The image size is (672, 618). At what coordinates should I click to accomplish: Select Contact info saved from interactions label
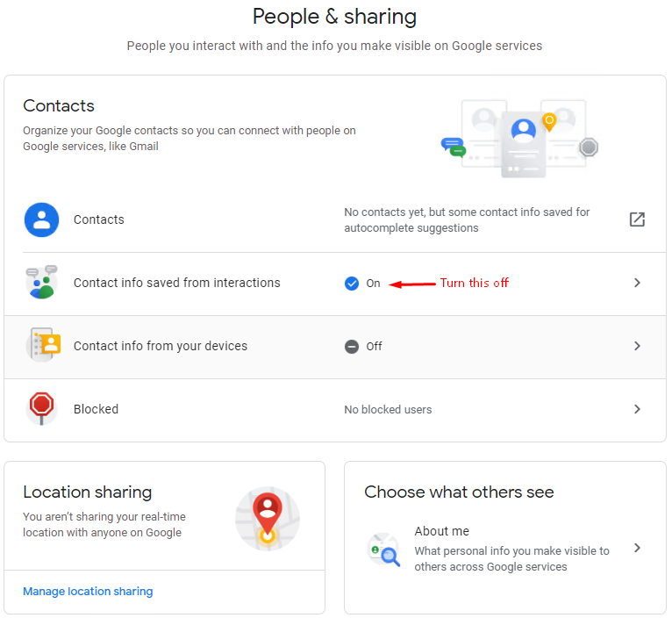[177, 283]
